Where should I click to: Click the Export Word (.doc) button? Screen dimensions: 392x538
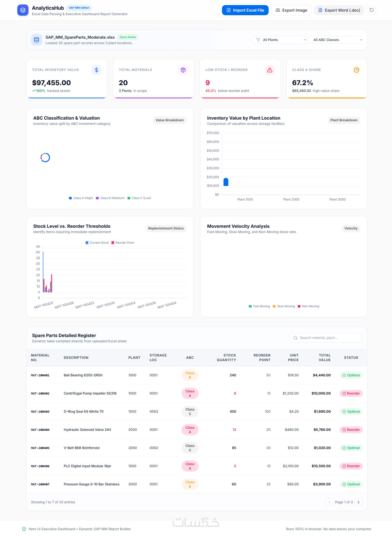tap(339, 10)
